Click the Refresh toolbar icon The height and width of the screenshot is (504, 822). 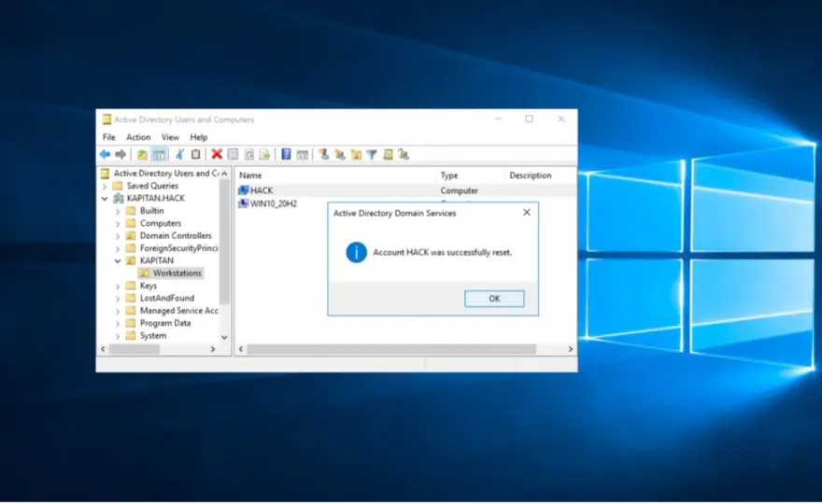[249, 155]
